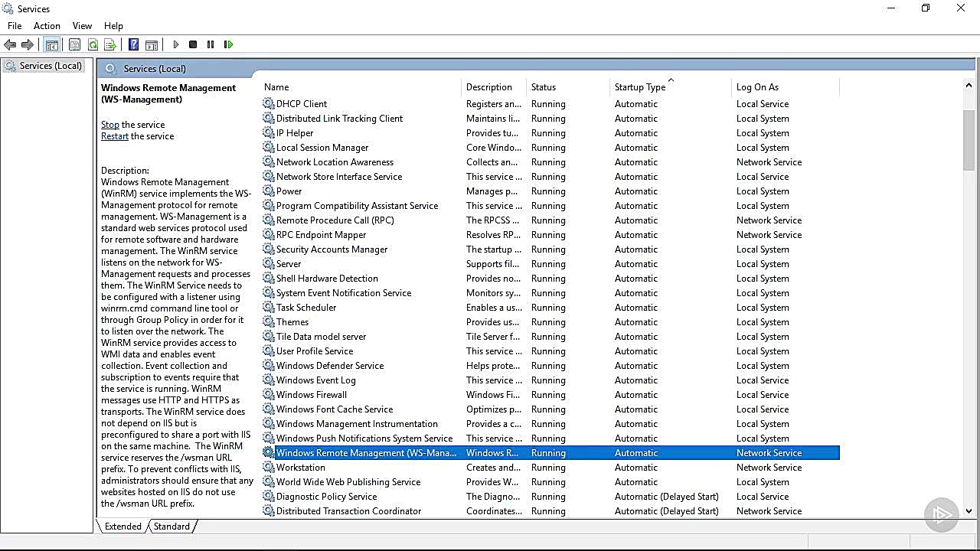Select System Event Notification Service
The height and width of the screenshot is (551, 980).
pos(550,292)
